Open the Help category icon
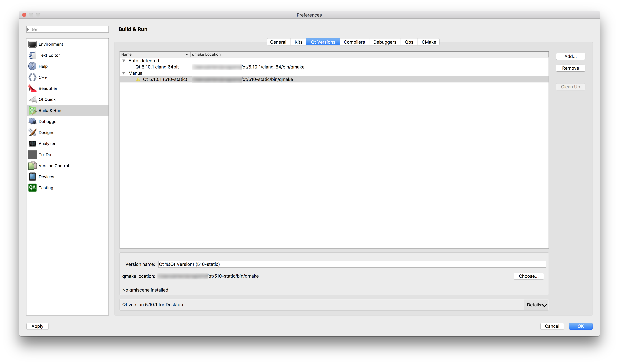This screenshot has height=364, width=619. (x=32, y=66)
